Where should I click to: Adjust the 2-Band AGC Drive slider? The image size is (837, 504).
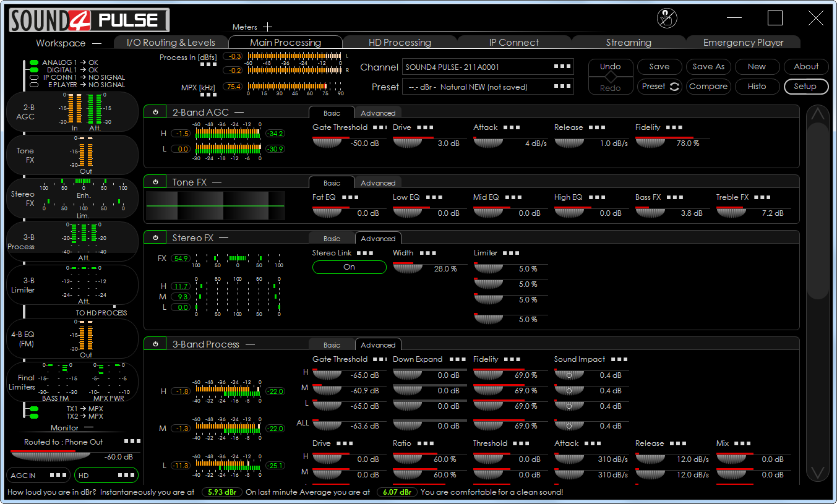tap(408, 143)
